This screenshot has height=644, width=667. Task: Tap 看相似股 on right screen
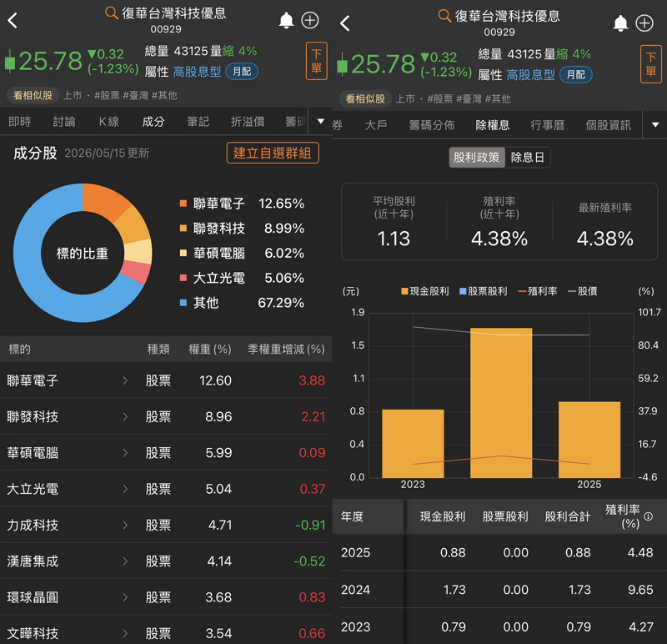[365, 98]
